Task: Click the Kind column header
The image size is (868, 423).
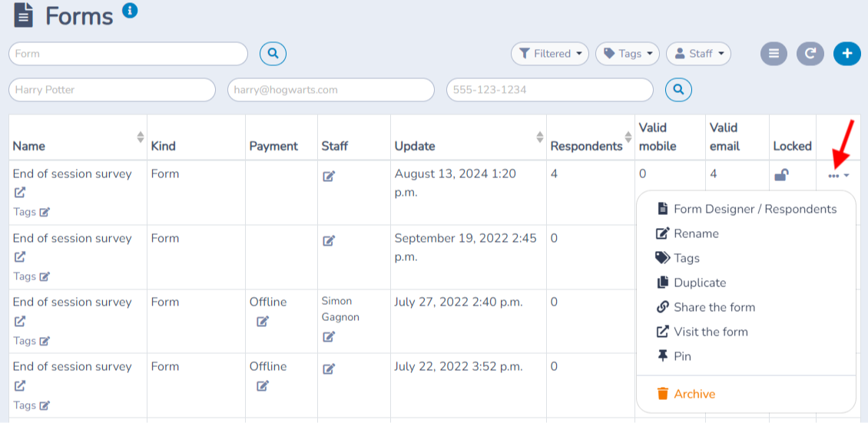Action: (163, 146)
